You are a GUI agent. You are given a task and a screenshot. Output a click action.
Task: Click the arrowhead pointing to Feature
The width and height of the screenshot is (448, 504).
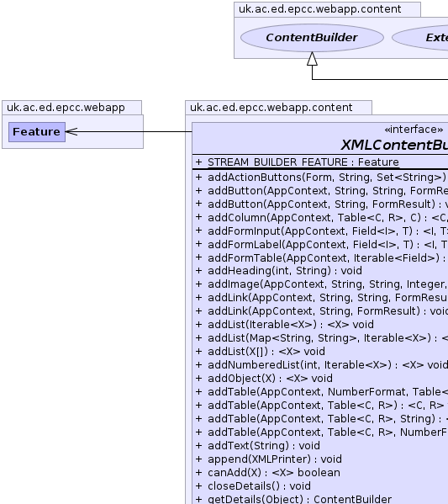pyautogui.click(x=71, y=132)
